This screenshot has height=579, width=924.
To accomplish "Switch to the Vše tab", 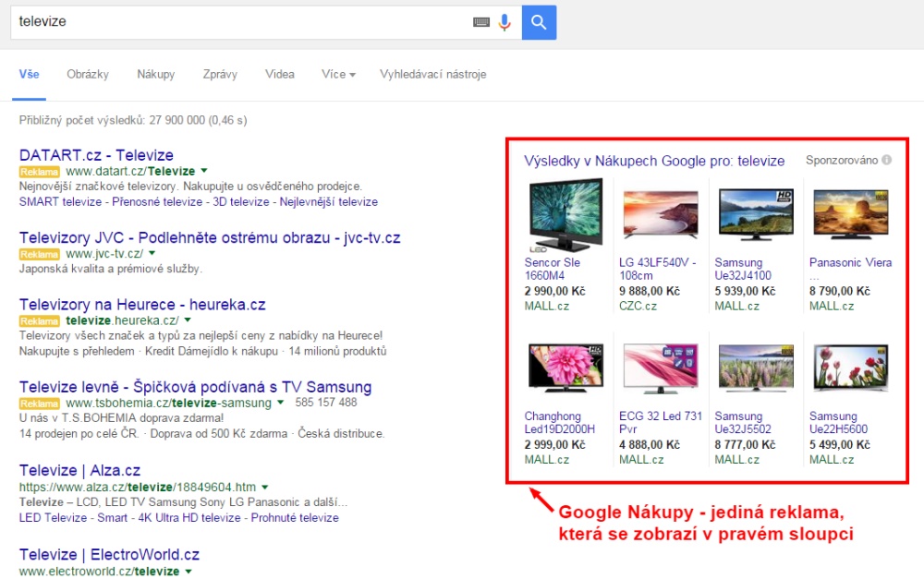I will [x=29, y=74].
